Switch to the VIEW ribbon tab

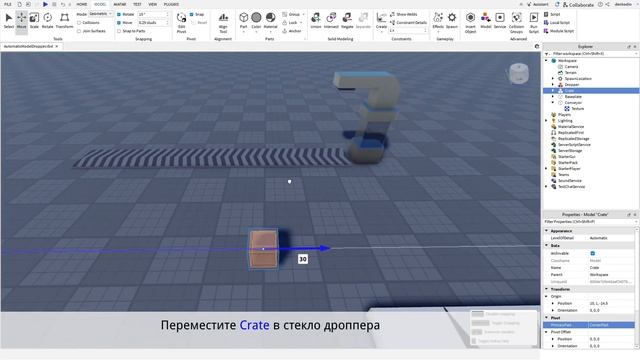coord(153,4)
